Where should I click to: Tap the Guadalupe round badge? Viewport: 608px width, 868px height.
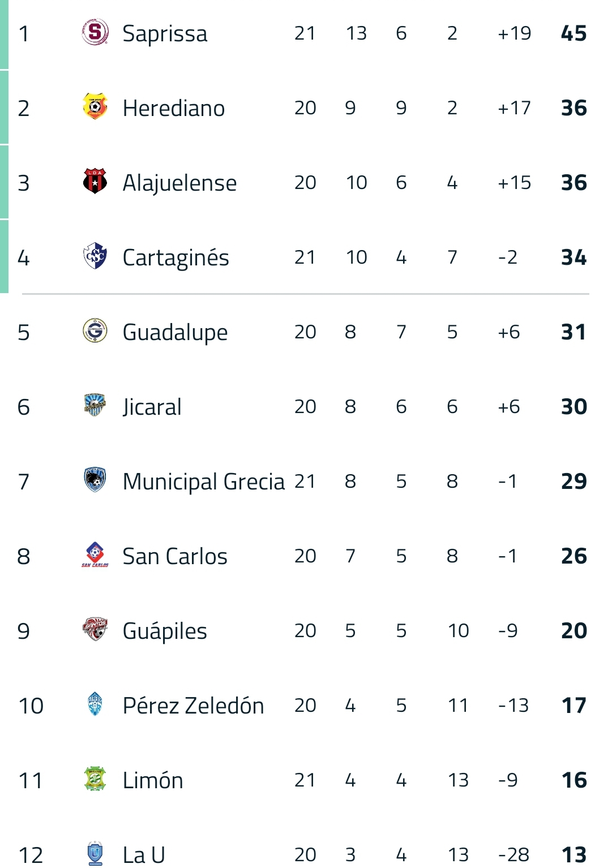(95, 331)
